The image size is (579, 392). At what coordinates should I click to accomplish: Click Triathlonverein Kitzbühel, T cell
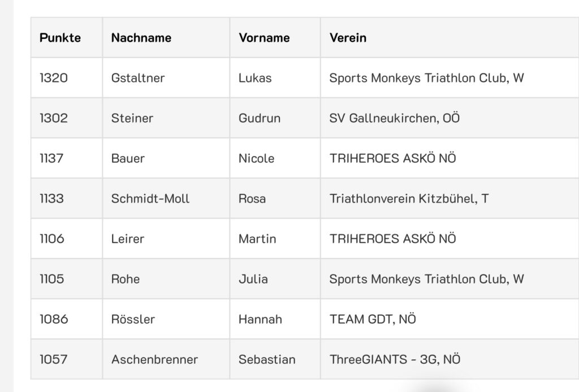pyautogui.click(x=409, y=198)
